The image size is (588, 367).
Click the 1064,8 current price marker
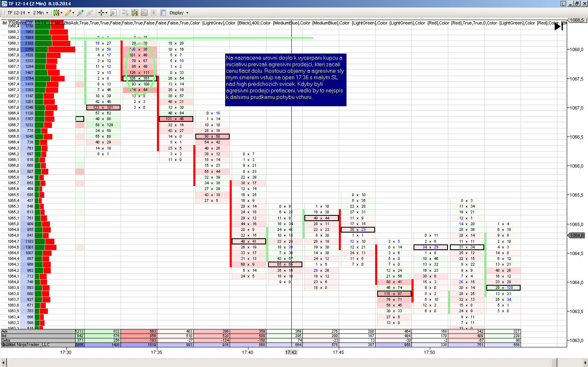(x=577, y=235)
